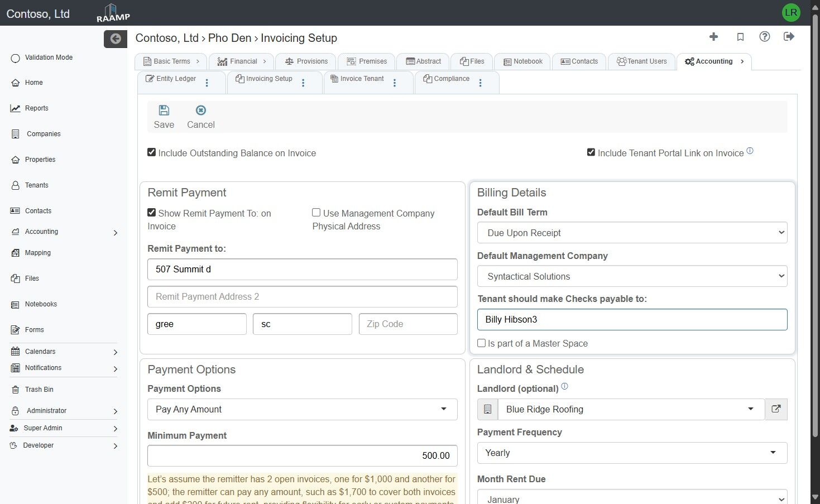Screen dimensions: 820x504
Task: Open Compliance three-dot menu
Action: [480, 83]
